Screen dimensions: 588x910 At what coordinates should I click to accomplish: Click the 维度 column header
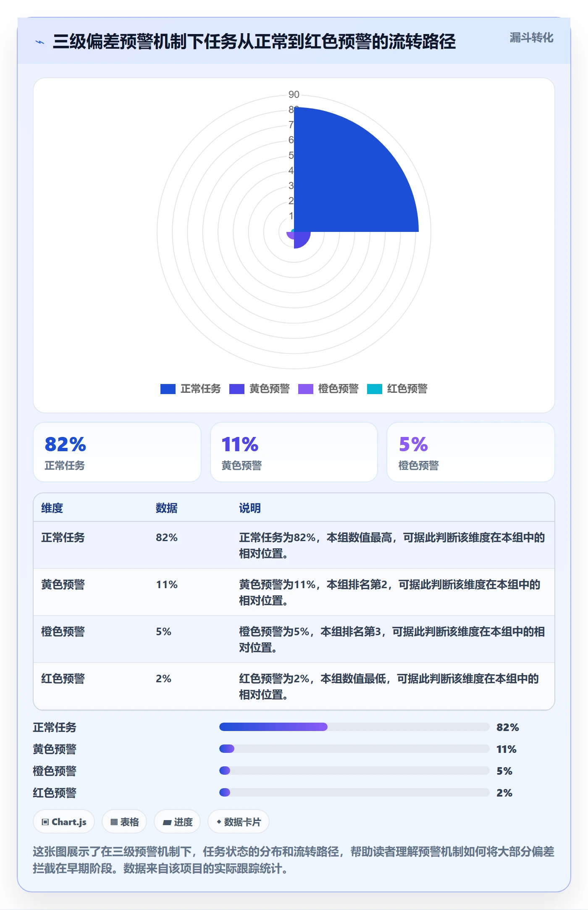coord(52,508)
